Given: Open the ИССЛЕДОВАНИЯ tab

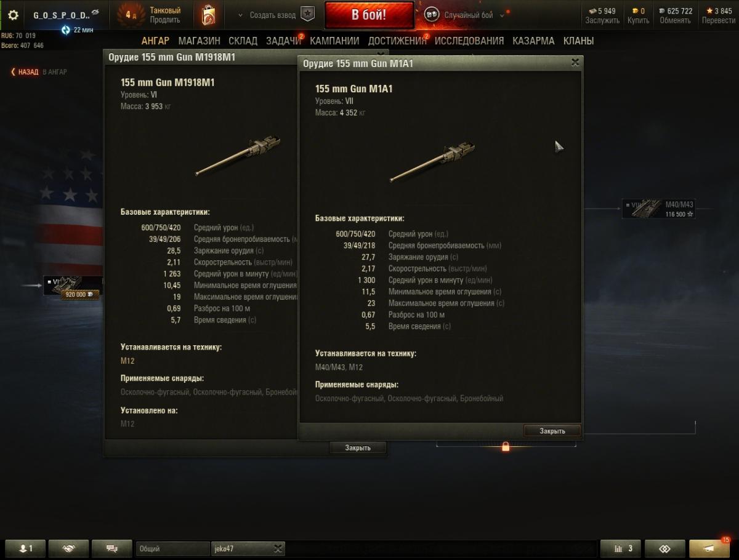Looking at the screenshot, I should point(469,41).
